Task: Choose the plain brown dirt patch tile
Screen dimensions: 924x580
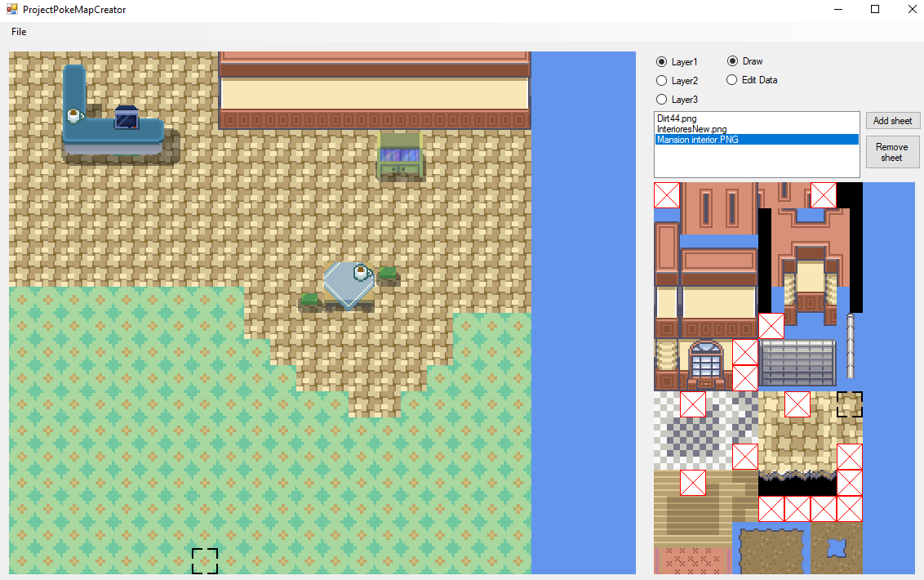Action: pyautogui.click(x=771, y=551)
